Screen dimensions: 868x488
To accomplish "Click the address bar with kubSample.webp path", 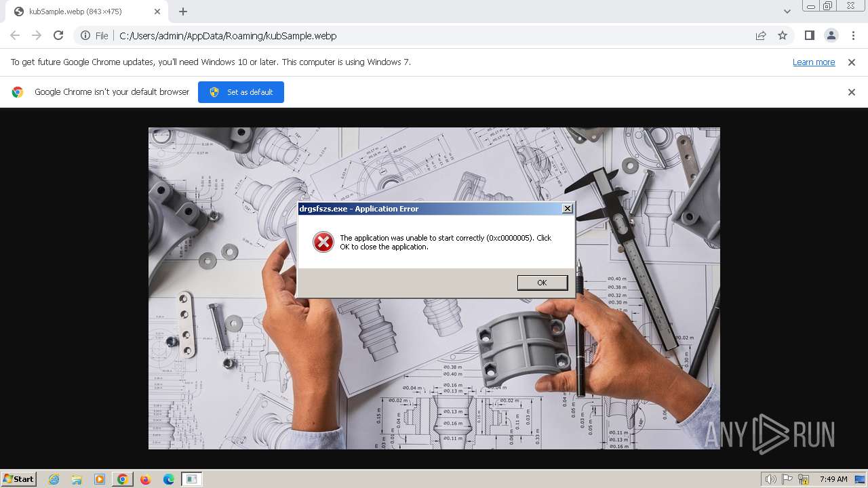I will (434, 36).
